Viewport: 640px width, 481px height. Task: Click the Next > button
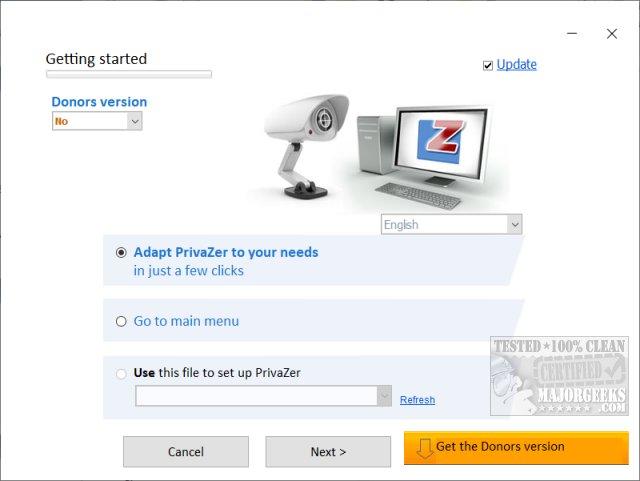pyautogui.click(x=328, y=452)
